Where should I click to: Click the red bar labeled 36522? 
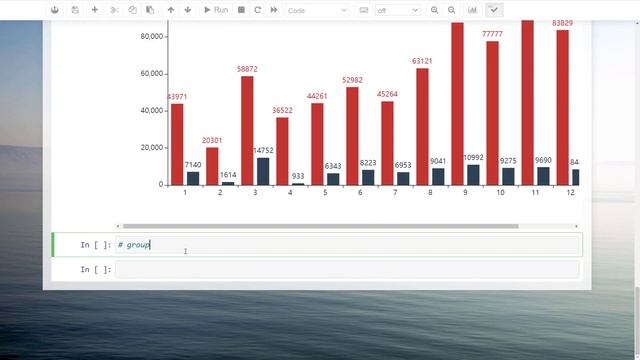pos(282,151)
